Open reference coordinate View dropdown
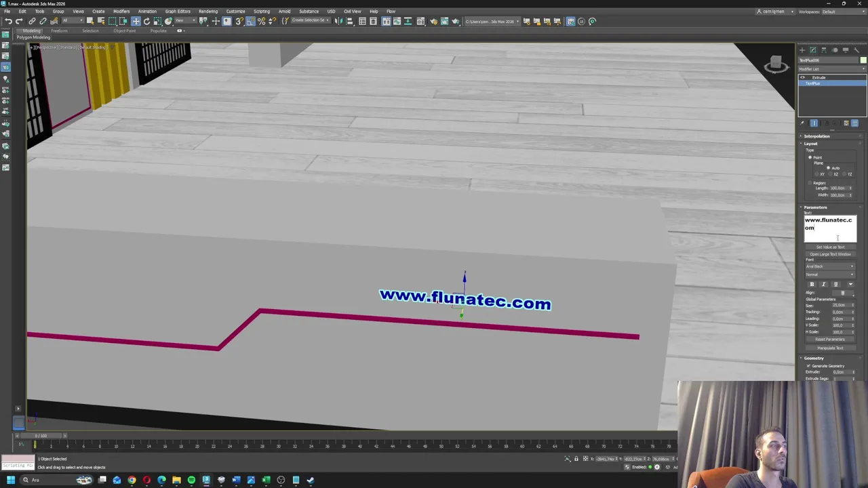Image resolution: width=868 pixels, height=488 pixels. [x=186, y=21]
